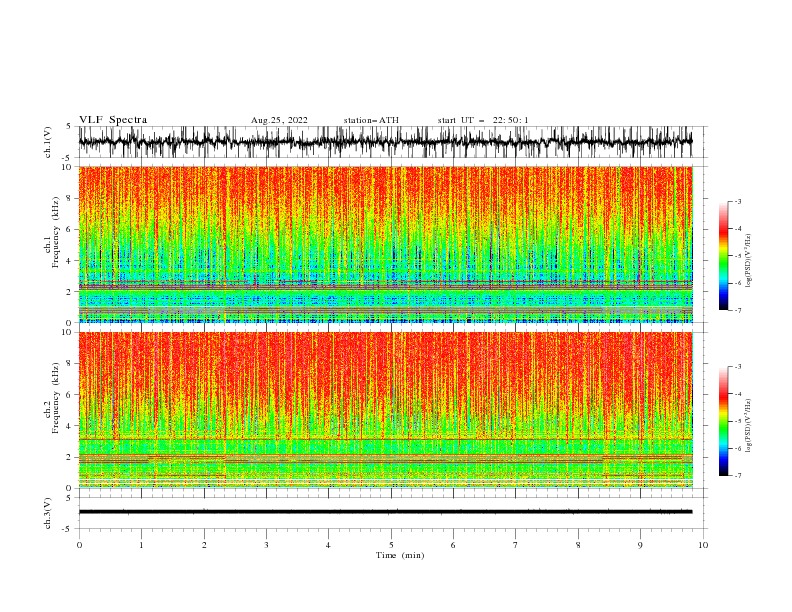Click the ch.3 flat voltage trace
Image resolution: width=792 pixels, height=612 pixels.
[x=385, y=512]
